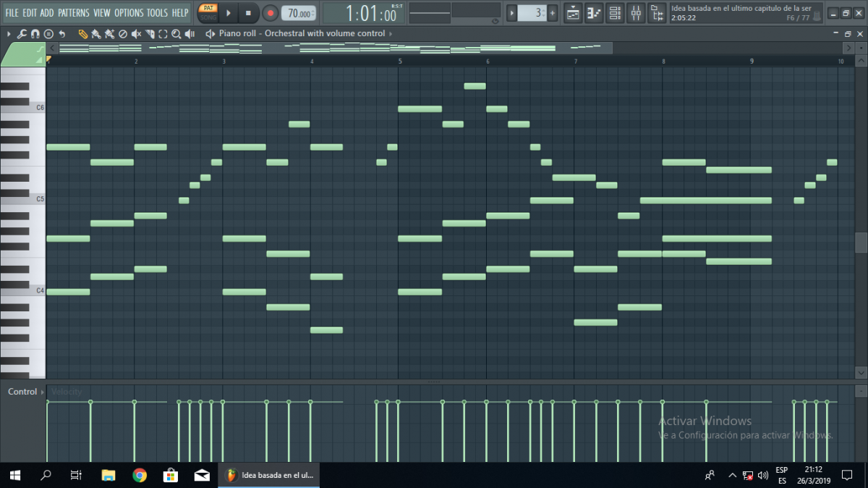
Task: Select the Paint brush tool
Action: 95,34
